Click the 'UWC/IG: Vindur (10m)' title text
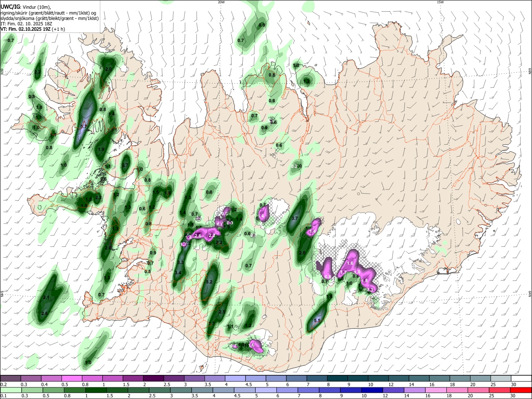This screenshot has height=399, width=532. (x=25, y=7)
